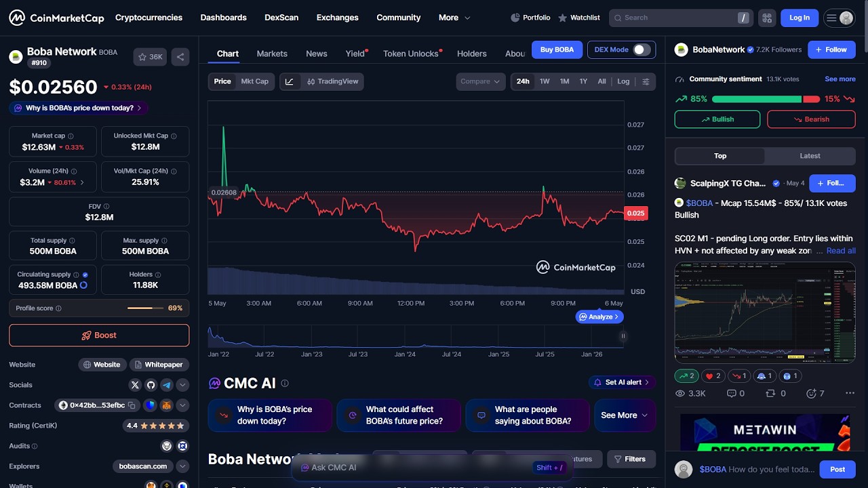Click info icon next to Market cap
This screenshot has width=868, height=488.
[x=71, y=136]
